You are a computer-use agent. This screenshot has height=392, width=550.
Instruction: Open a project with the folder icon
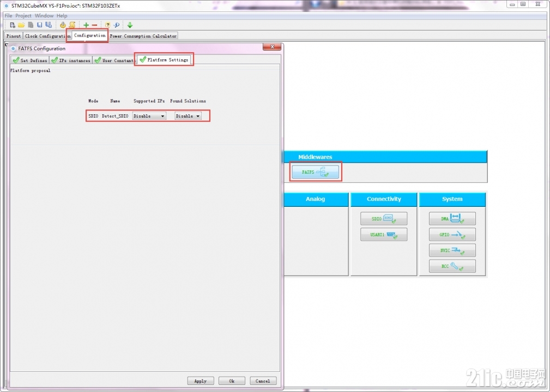pos(21,25)
